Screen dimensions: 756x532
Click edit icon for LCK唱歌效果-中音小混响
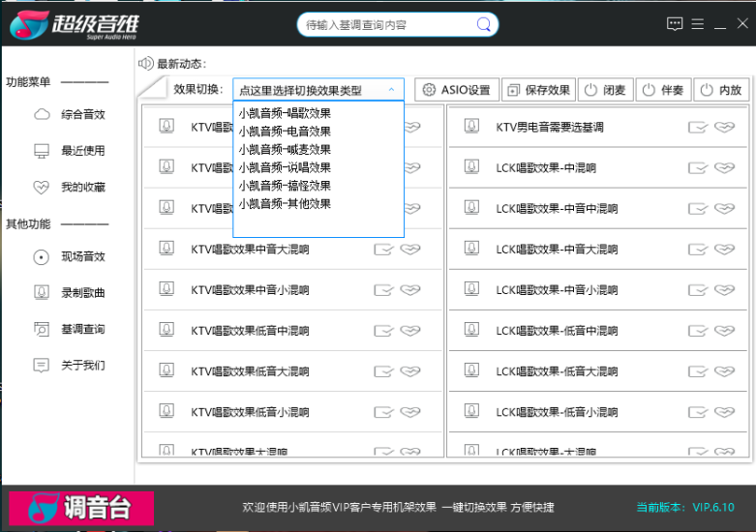[697, 290]
